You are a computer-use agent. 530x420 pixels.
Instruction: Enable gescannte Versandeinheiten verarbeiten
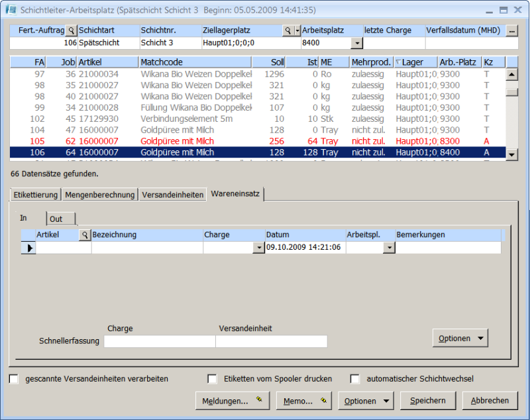point(14,379)
